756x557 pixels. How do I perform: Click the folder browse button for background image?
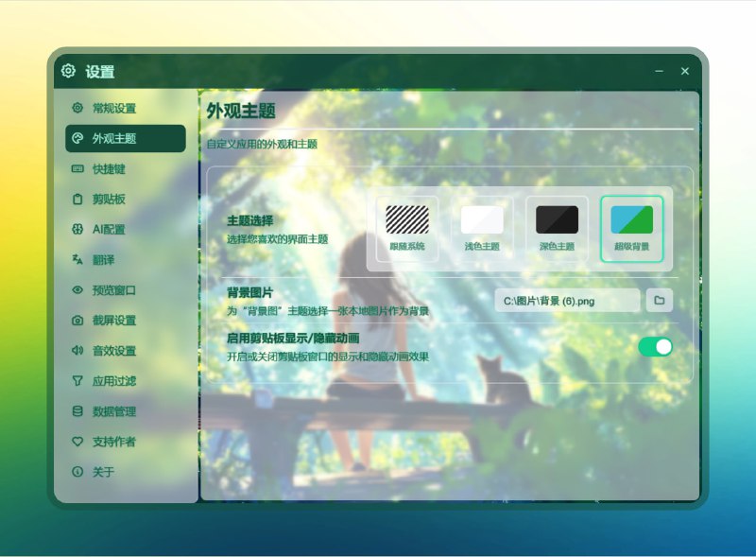(659, 298)
